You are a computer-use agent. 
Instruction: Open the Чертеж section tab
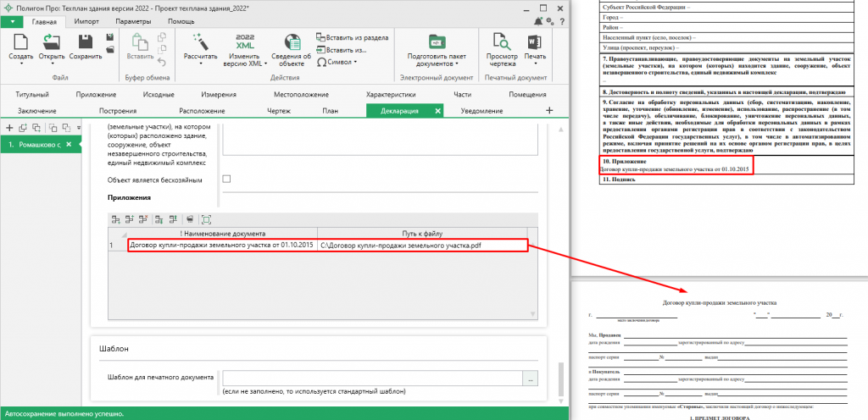tap(279, 111)
